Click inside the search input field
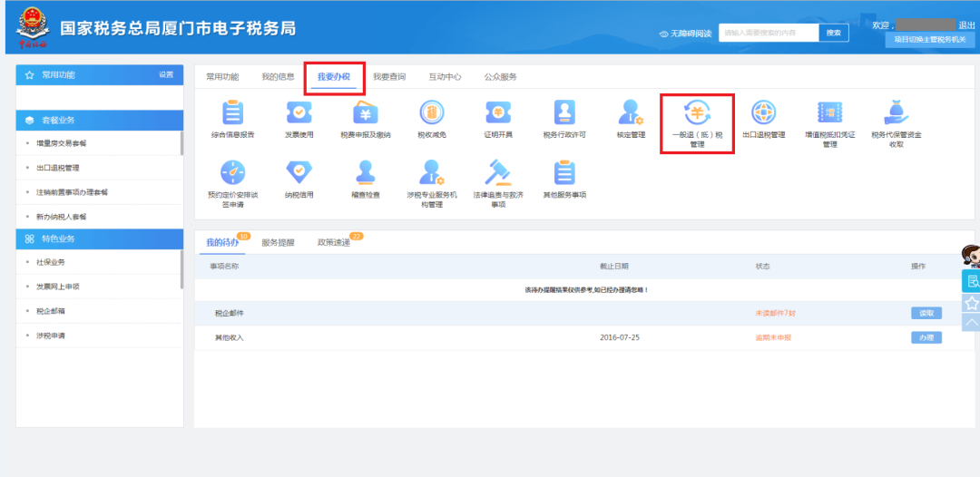 [769, 33]
